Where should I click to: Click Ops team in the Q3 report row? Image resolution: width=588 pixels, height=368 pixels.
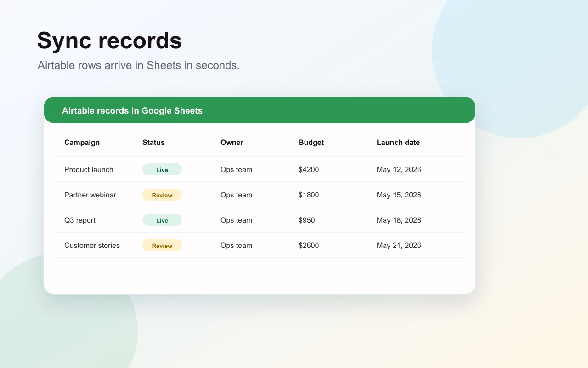(x=236, y=220)
